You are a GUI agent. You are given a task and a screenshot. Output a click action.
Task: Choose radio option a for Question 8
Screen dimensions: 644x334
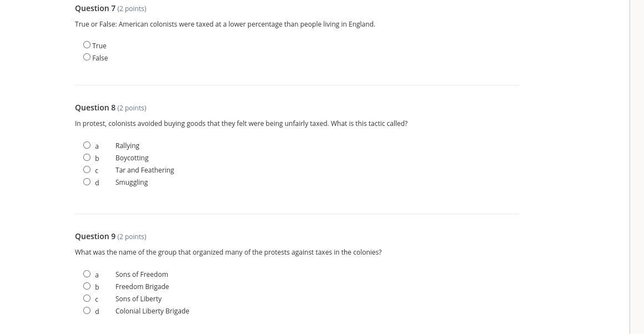tap(87, 145)
